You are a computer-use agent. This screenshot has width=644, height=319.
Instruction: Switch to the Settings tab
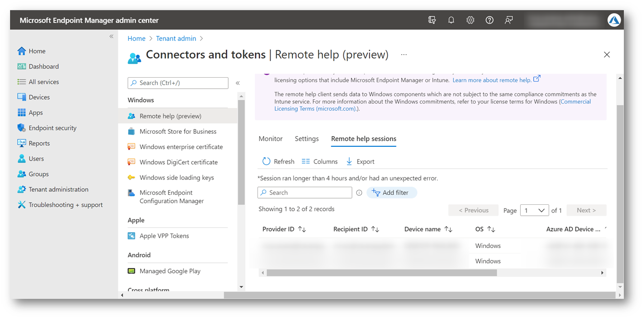307,139
